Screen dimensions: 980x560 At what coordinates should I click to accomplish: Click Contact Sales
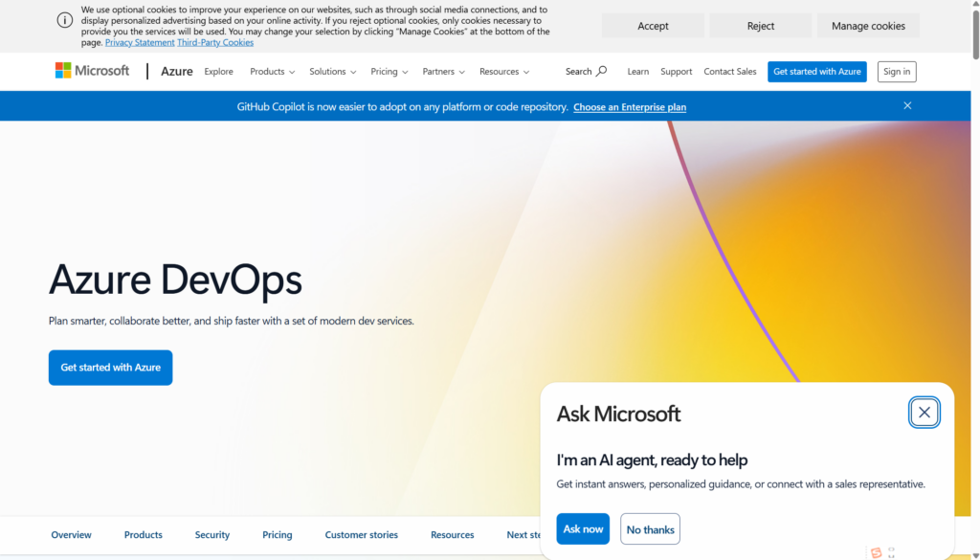(x=730, y=71)
